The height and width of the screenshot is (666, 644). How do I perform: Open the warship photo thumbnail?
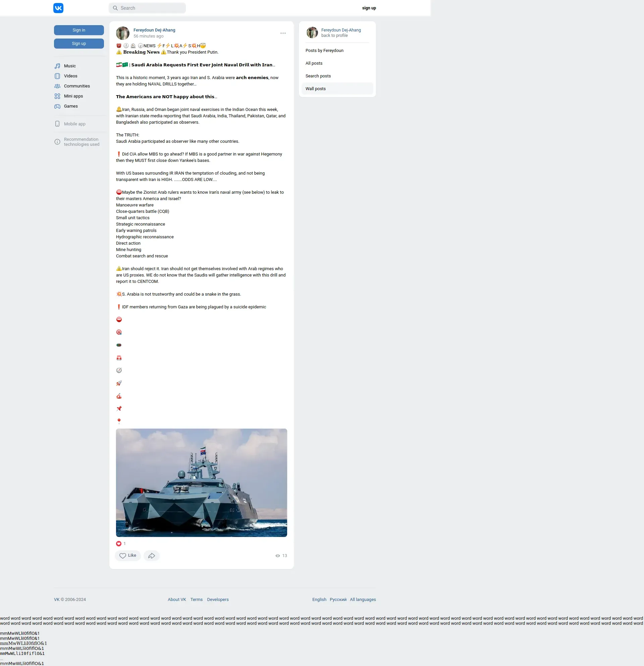201,483
